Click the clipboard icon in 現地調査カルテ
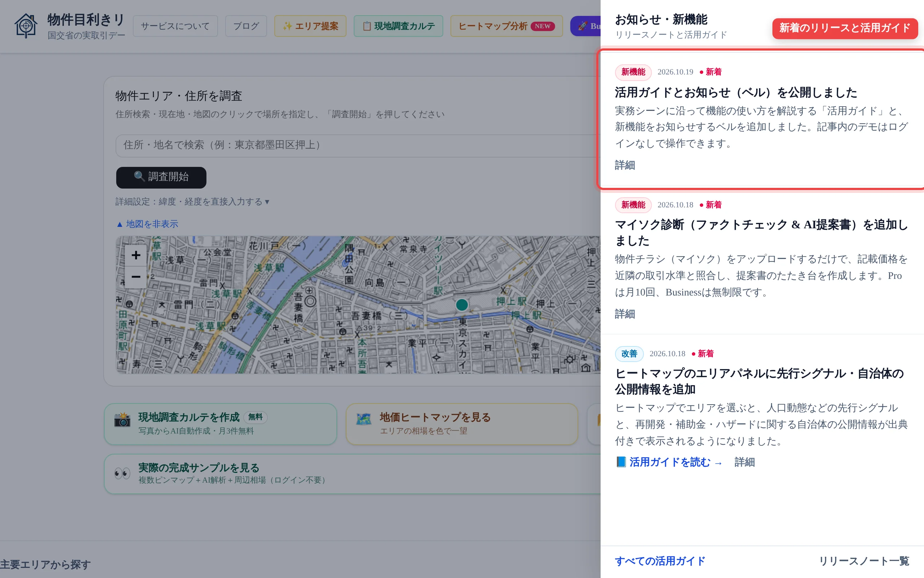The image size is (924, 578). coord(367,26)
